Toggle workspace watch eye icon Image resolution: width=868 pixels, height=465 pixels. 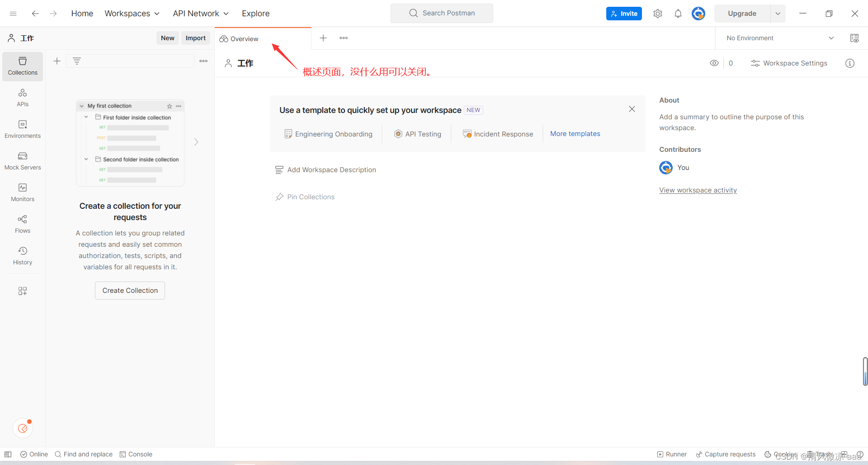(714, 63)
